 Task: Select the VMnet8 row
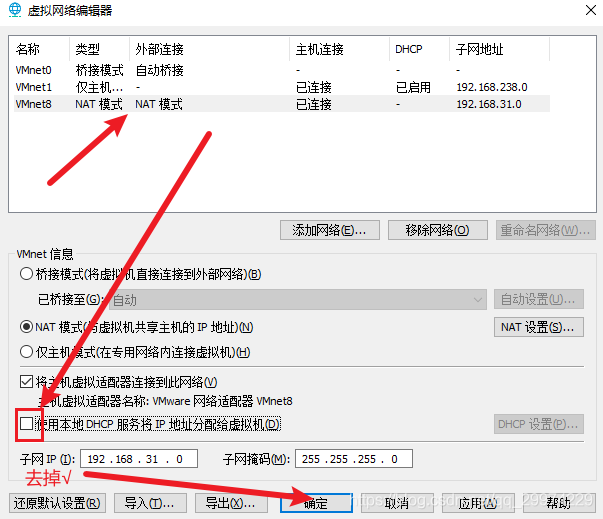coord(282,104)
